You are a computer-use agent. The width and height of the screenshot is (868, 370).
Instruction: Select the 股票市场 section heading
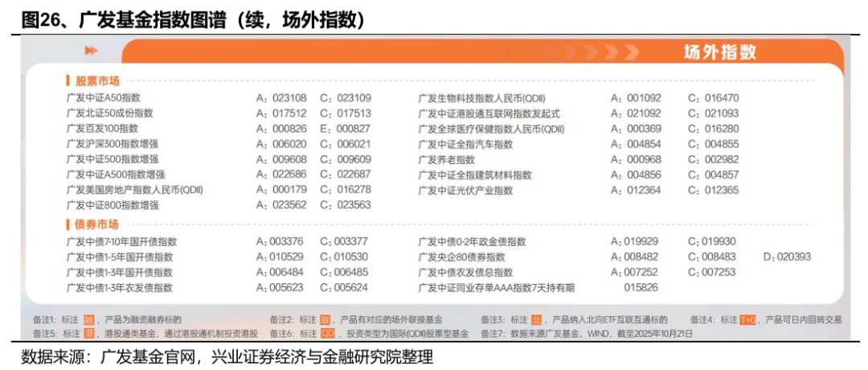97,81
